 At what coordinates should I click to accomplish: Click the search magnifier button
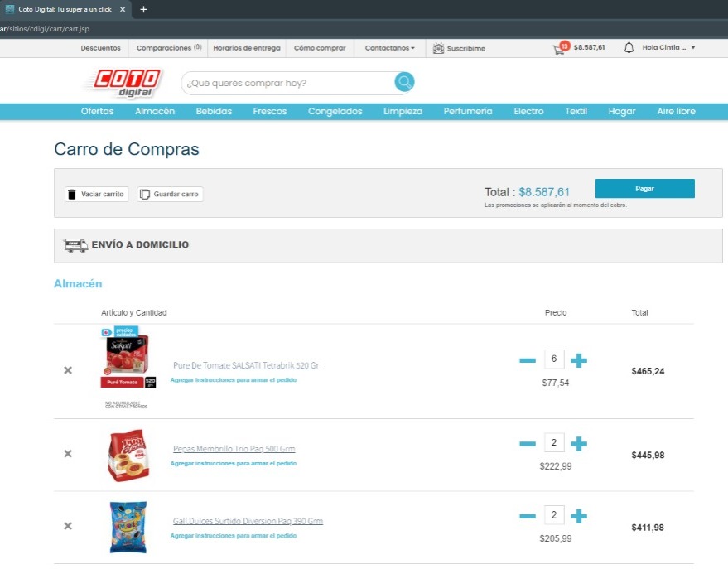[404, 82]
